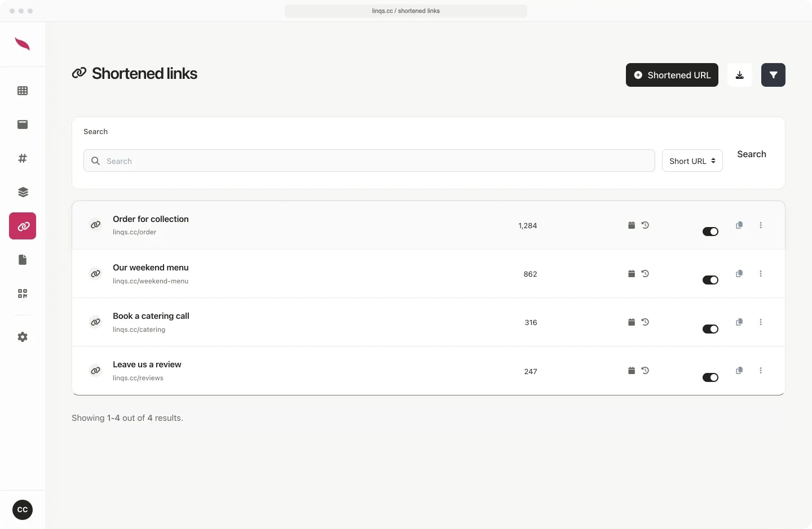Screen dimensions: 812x529
Task: Open the Leave us a review title
Action: pyautogui.click(x=147, y=364)
